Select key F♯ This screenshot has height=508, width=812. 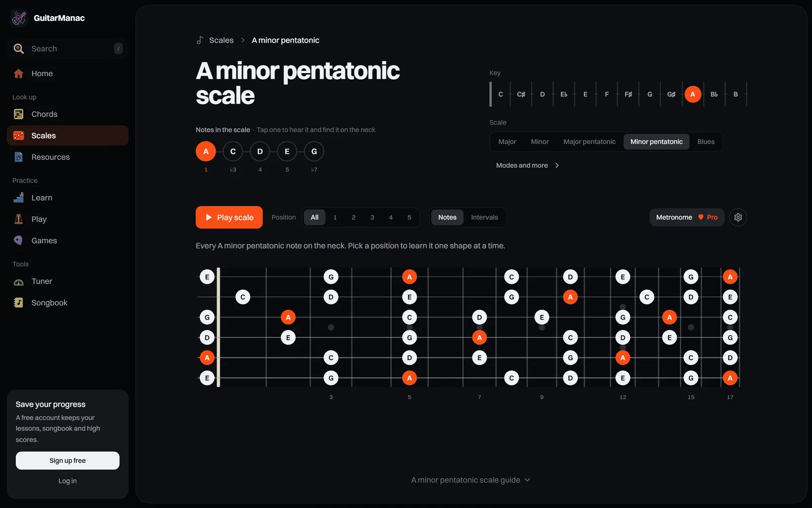(x=628, y=94)
